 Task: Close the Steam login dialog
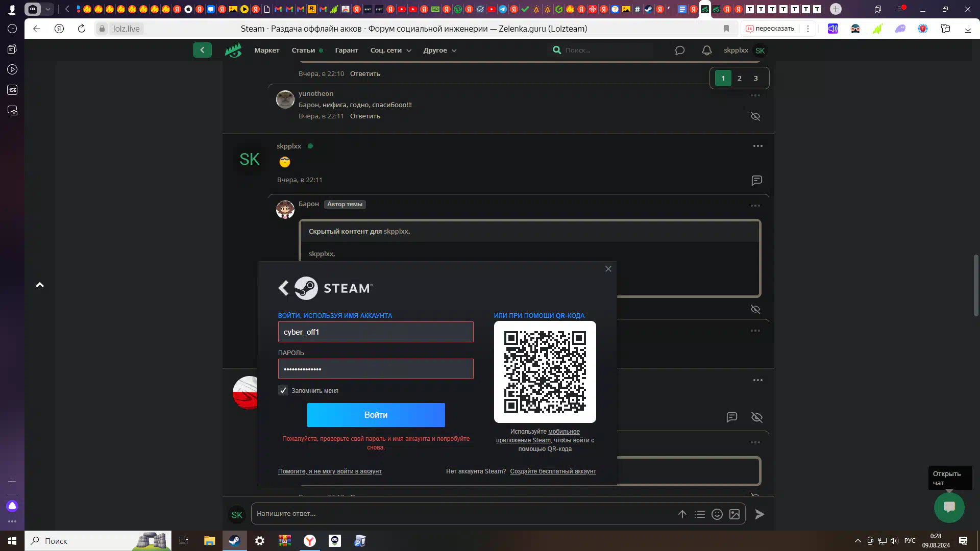click(608, 269)
